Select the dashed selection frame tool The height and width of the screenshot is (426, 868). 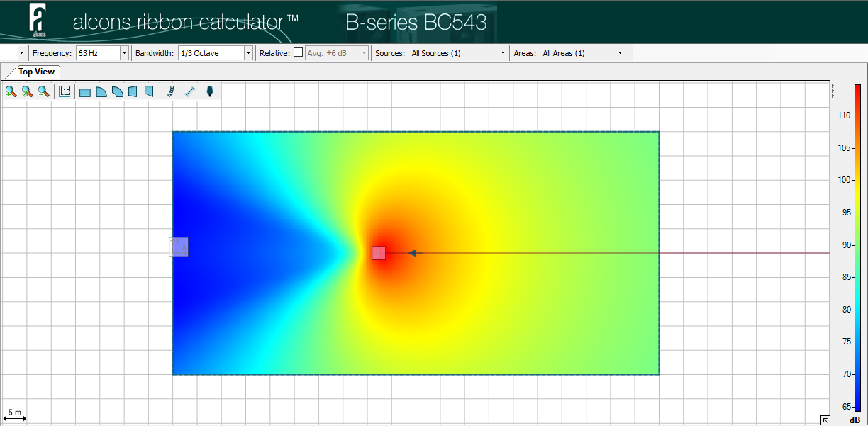pos(65,91)
